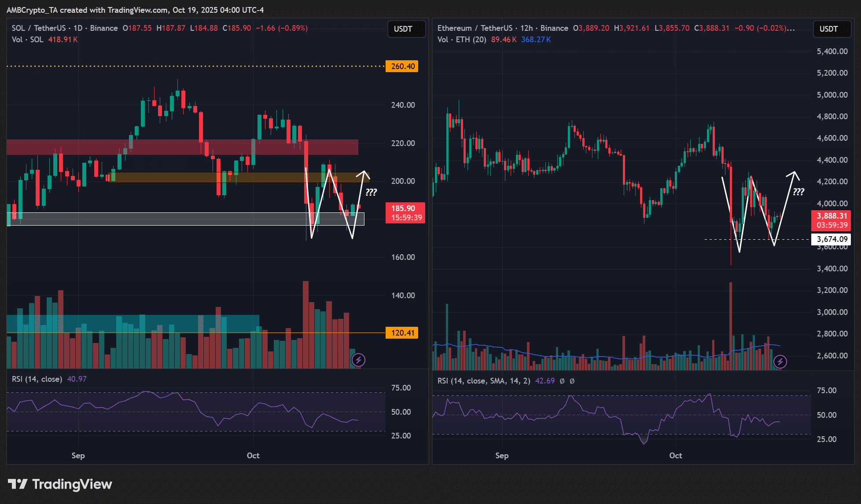The image size is (861, 504).
Task: Open the USDT currency selector on SOL chart
Action: click(406, 29)
